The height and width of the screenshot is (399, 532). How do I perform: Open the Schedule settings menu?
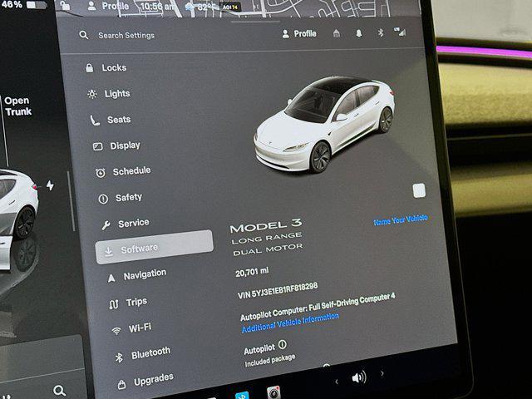(x=123, y=171)
